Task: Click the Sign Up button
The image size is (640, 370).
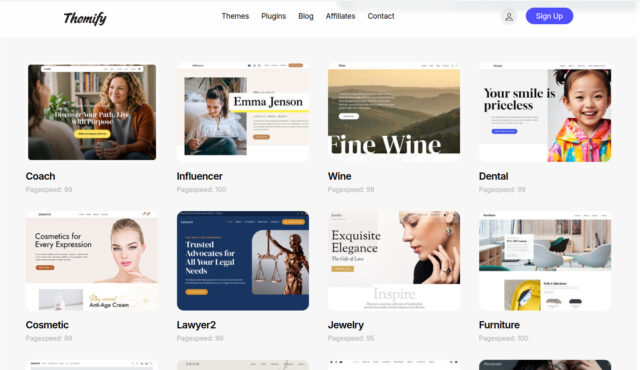Action: 549,16
